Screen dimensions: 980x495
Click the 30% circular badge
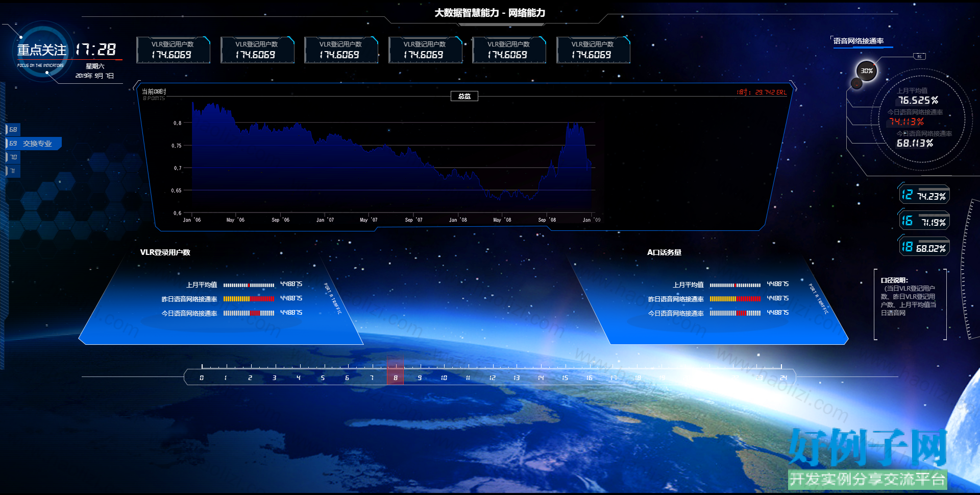pyautogui.click(x=867, y=70)
